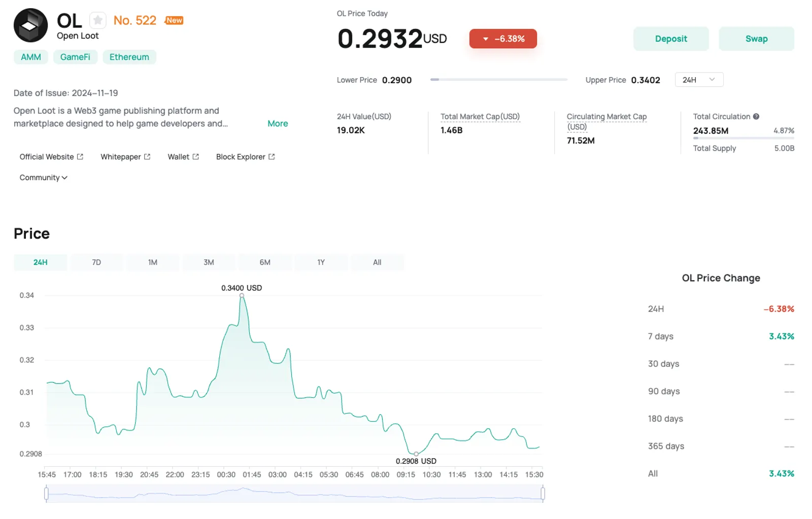Click the Swap button
The image size is (812, 519).
point(756,39)
